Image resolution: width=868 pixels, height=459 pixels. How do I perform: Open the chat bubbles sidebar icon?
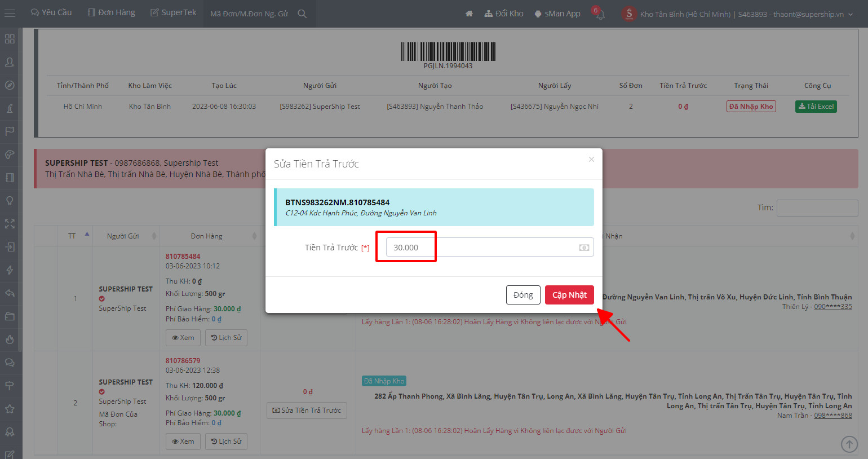[10, 363]
